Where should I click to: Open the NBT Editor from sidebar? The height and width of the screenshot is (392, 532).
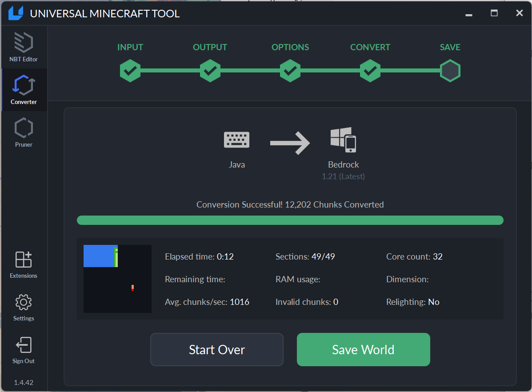24,47
